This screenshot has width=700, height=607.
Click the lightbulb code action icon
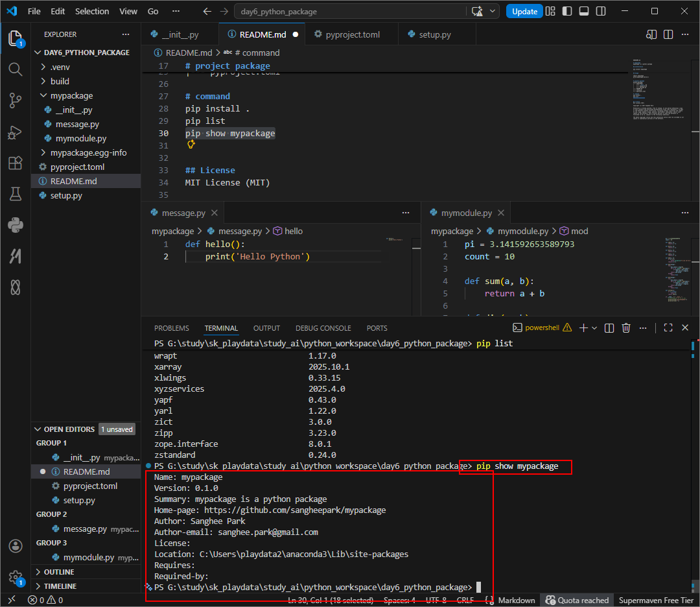(x=191, y=144)
